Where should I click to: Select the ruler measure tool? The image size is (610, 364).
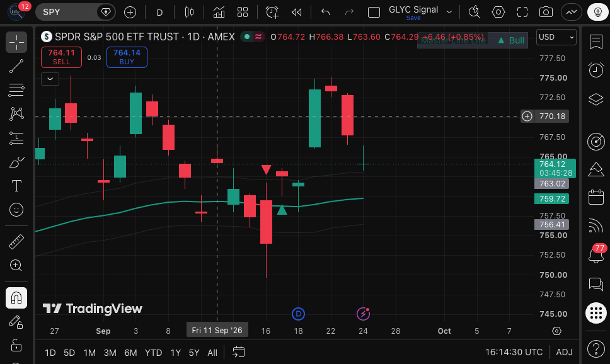tap(16, 242)
